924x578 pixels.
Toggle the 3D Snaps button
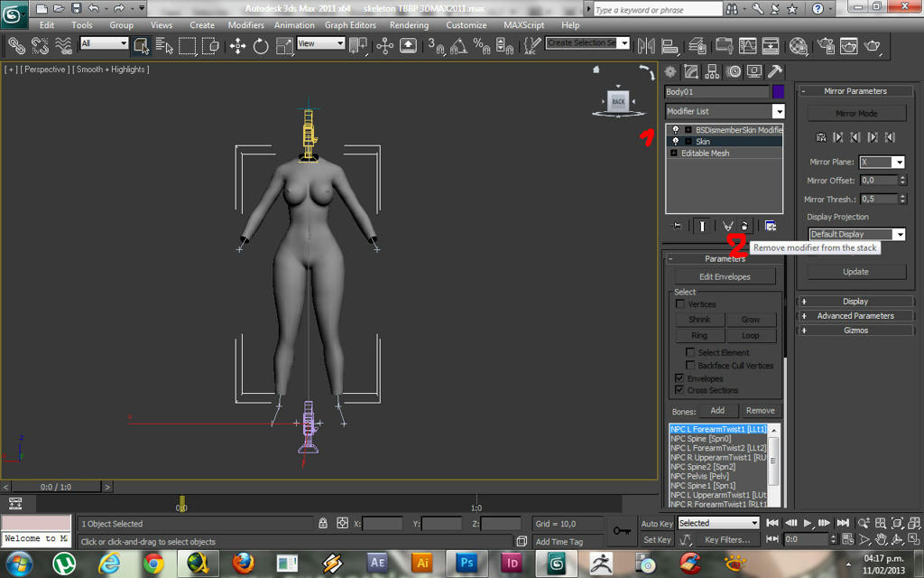pyautogui.click(x=436, y=46)
